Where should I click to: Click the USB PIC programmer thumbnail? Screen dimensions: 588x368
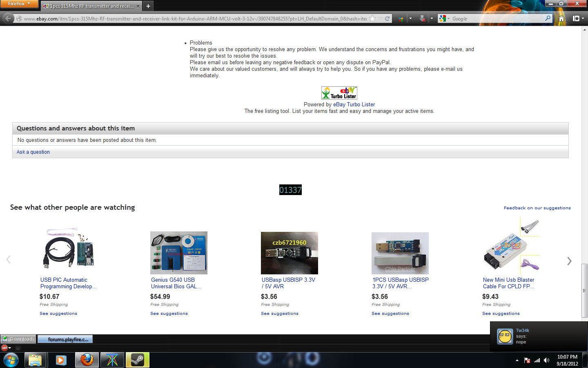click(x=68, y=248)
